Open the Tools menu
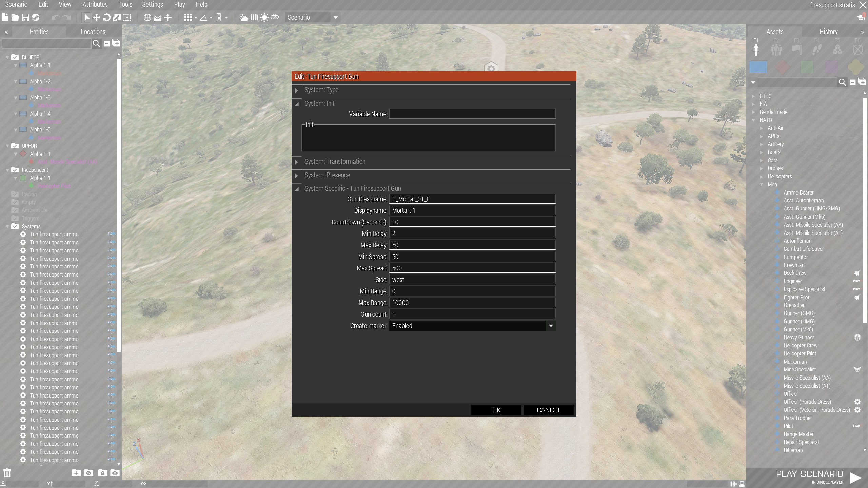The height and width of the screenshot is (488, 868). click(x=125, y=5)
